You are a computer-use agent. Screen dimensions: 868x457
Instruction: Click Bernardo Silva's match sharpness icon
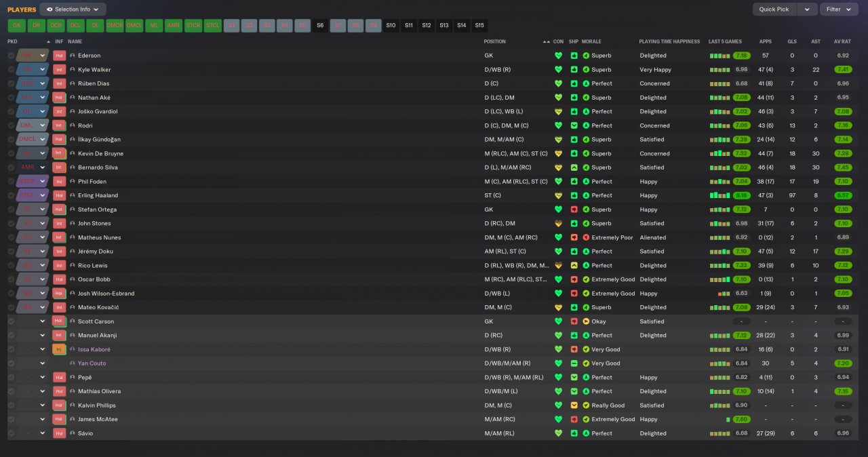click(x=574, y=167)
